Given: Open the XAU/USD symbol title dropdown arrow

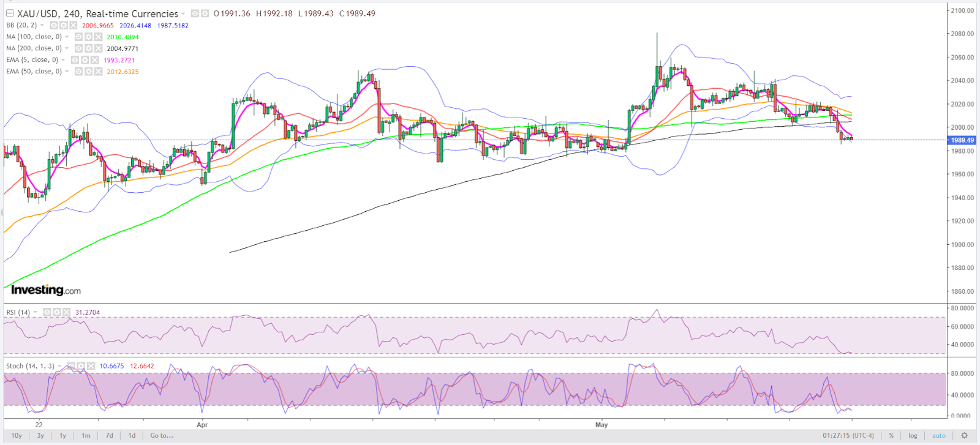Looking at the screenshot, I should click(x=183, y=13).
